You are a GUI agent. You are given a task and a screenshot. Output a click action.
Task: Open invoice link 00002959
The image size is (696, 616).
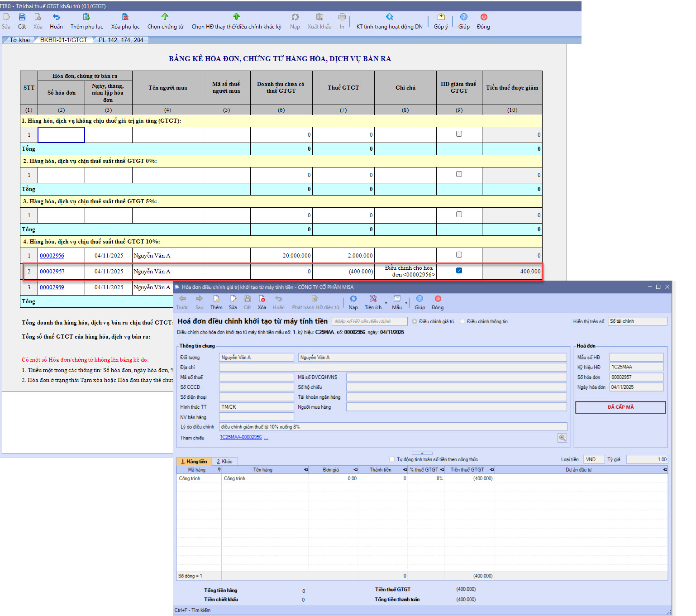52,287
